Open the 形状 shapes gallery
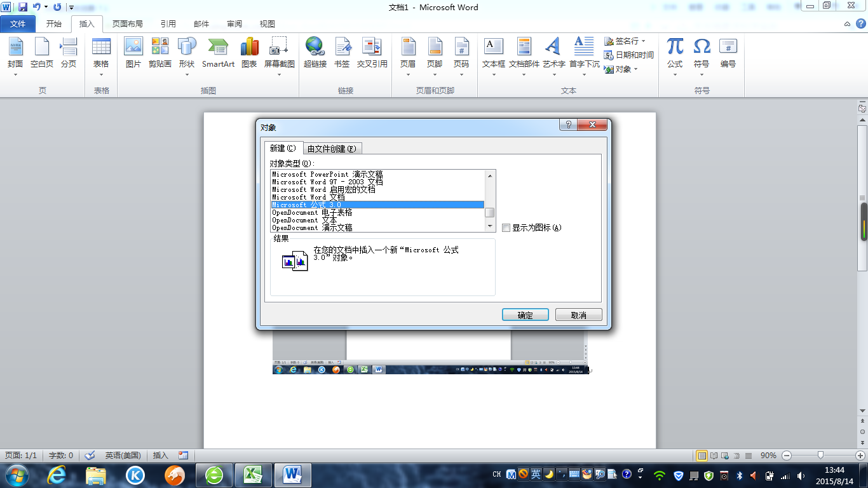Image resolution: width=868 pixels, height=488 pixels. 187,74
